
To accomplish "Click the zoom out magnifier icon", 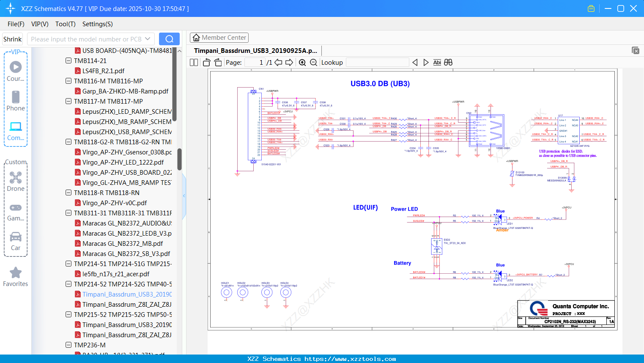I will pyautogui.click(x=313, y=63).
